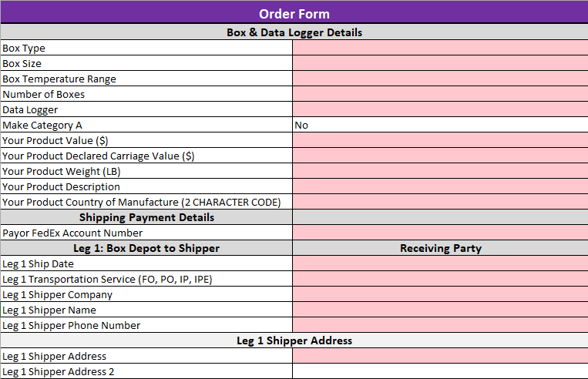The height and width of the screenshot is (379, 588).
Task: Click the Order Form title header
Action: pos(294,14)
